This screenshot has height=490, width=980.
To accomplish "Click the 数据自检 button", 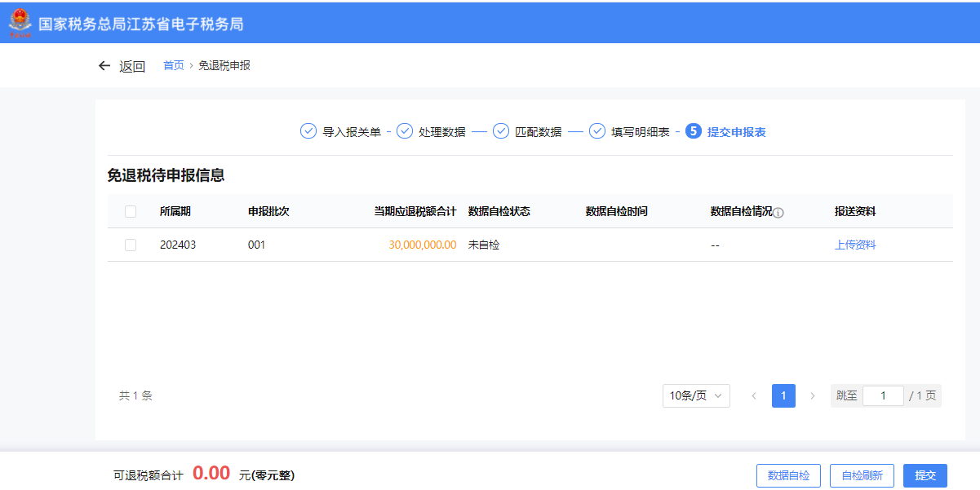I will click(x=789, y=475).
